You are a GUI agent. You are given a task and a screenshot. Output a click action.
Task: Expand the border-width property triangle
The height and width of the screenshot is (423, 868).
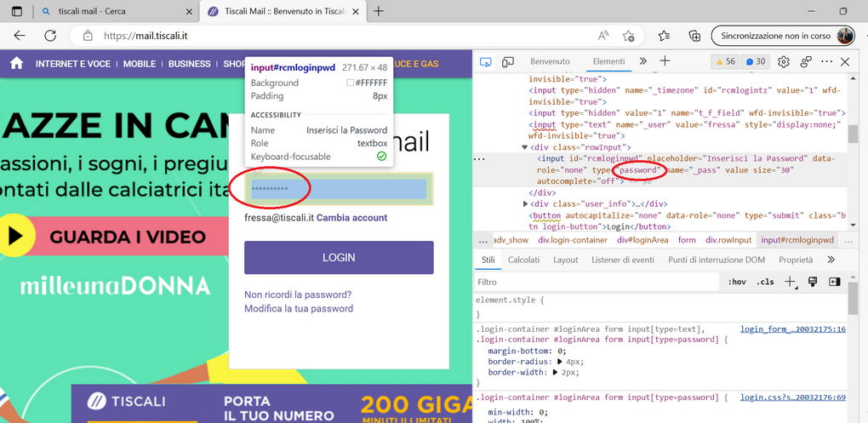tap(555, 373)
